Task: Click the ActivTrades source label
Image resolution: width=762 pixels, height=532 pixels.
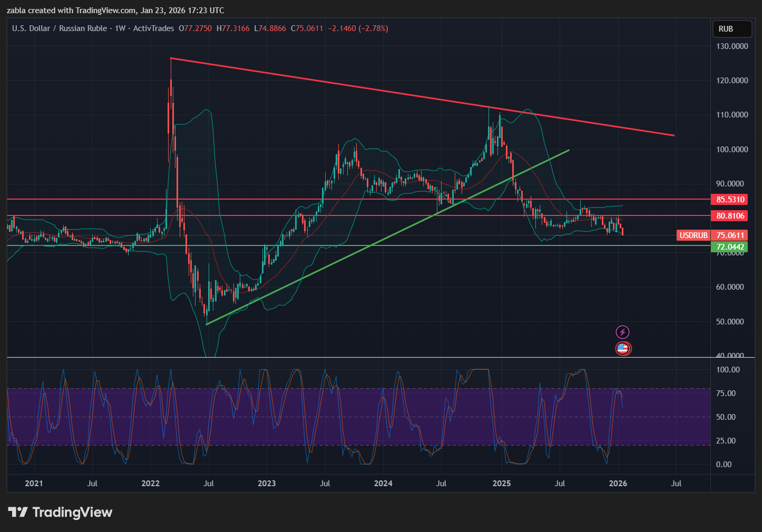Action: [x=153, y=28]
